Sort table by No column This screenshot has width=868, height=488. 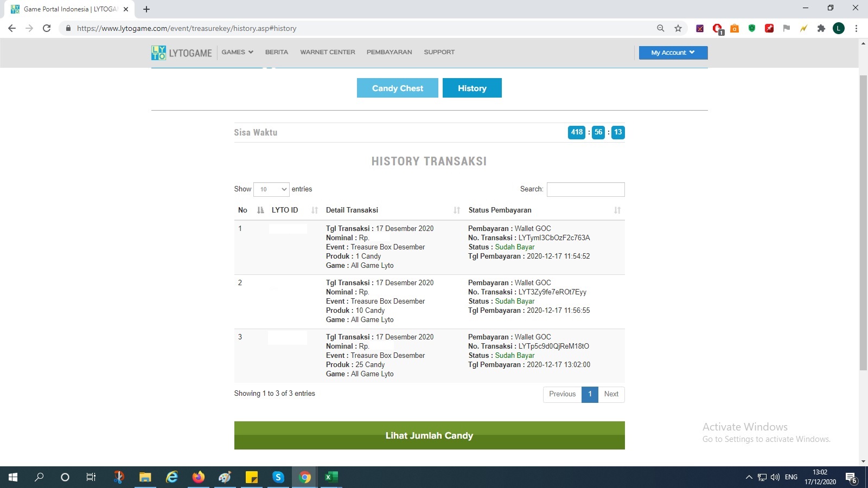(x=251, y=210)
